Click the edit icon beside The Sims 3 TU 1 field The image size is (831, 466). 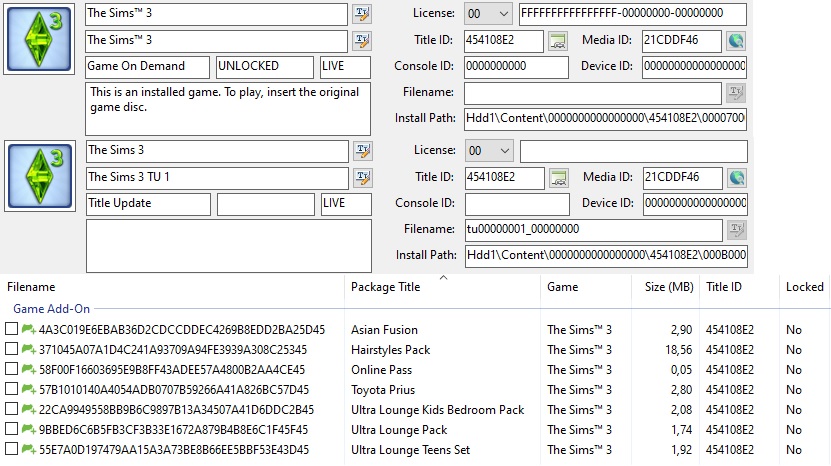363,178
